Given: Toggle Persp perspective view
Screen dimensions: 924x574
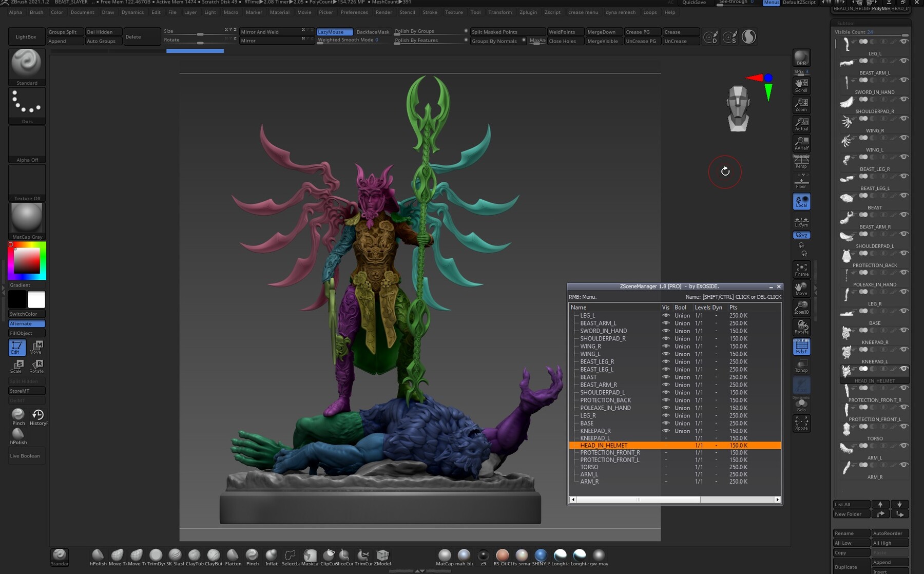Looking at the screenshot, I should tap(801, 162).
